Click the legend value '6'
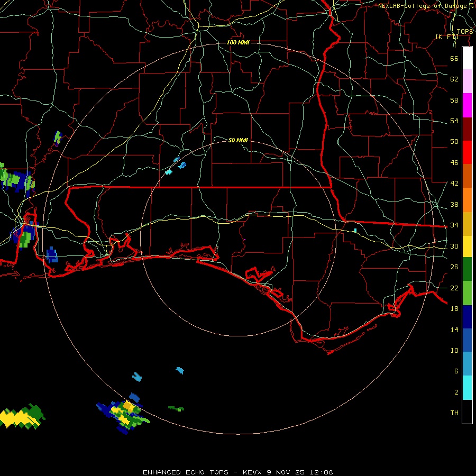 pyautogui.click(x=456, y=371)
